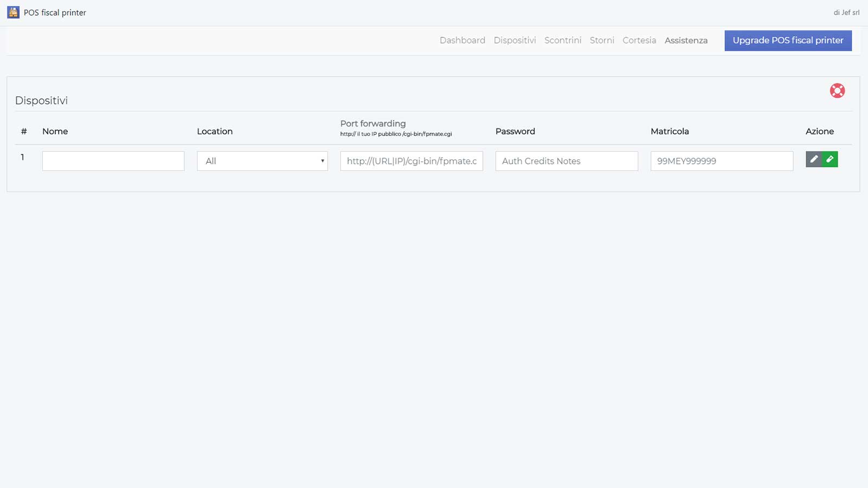The width and height of the screenshot is (868, 488).
Task: Expand the Location dropdown showing All
Action: (x=262, y=161)
